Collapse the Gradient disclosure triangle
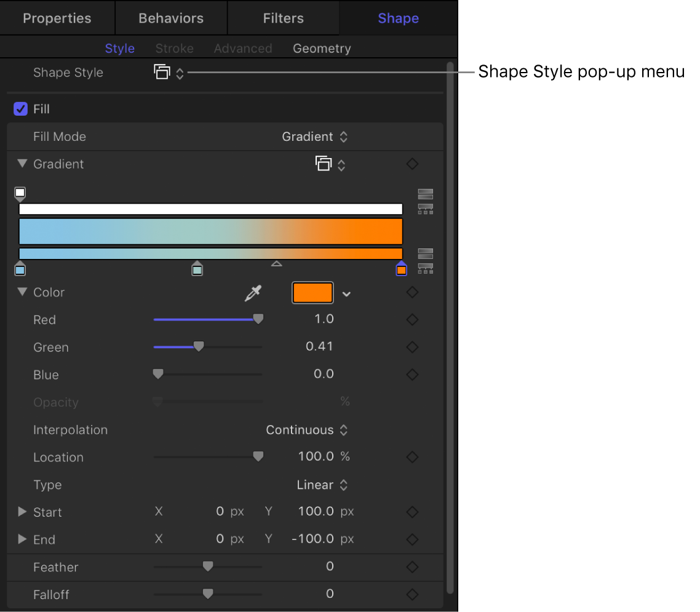This screenshot has width=700, height=612. pyautogui.click(x=23, y=164)
